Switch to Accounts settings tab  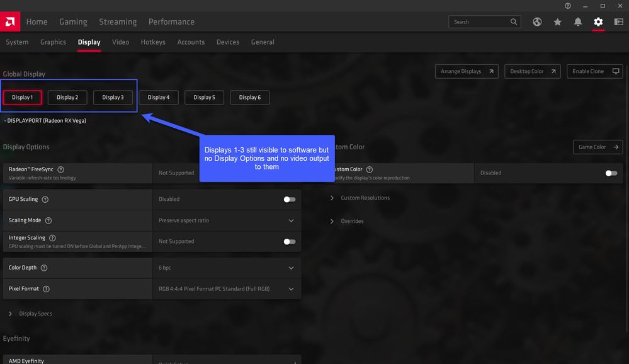coord(191,42)
